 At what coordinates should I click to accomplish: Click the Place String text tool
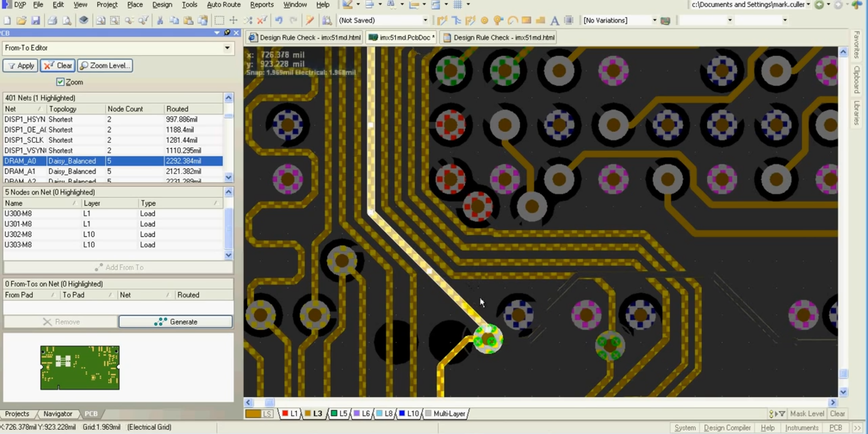[x=555, y=20]
